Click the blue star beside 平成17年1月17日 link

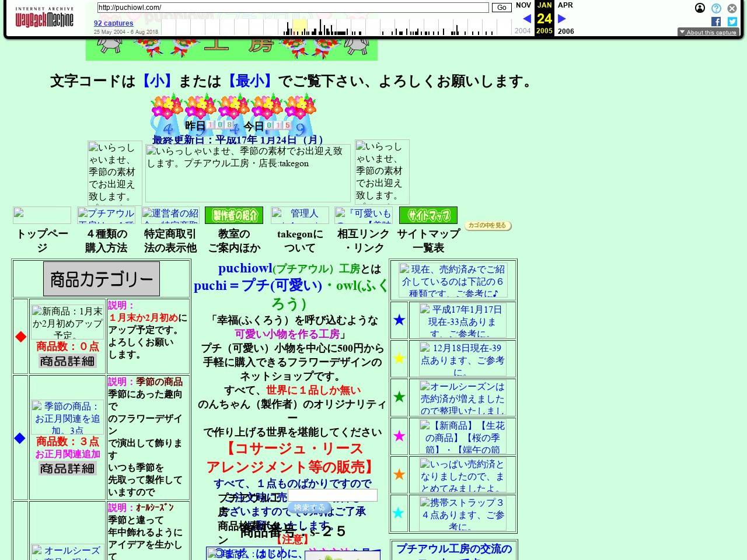click(399, 320)
